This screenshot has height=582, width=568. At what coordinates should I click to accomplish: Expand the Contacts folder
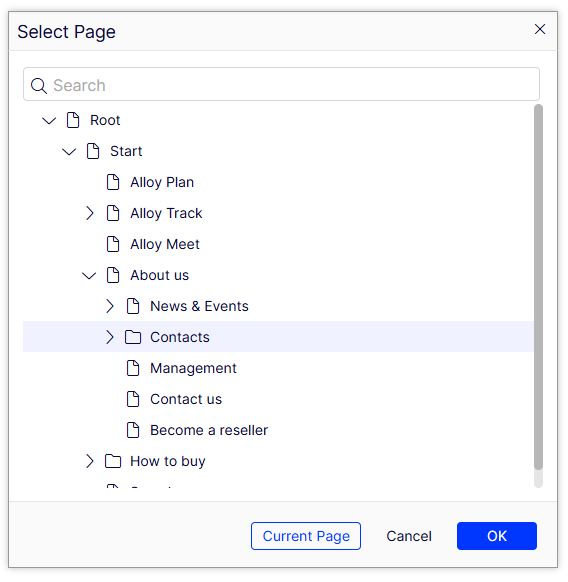(x=110, y=337)
